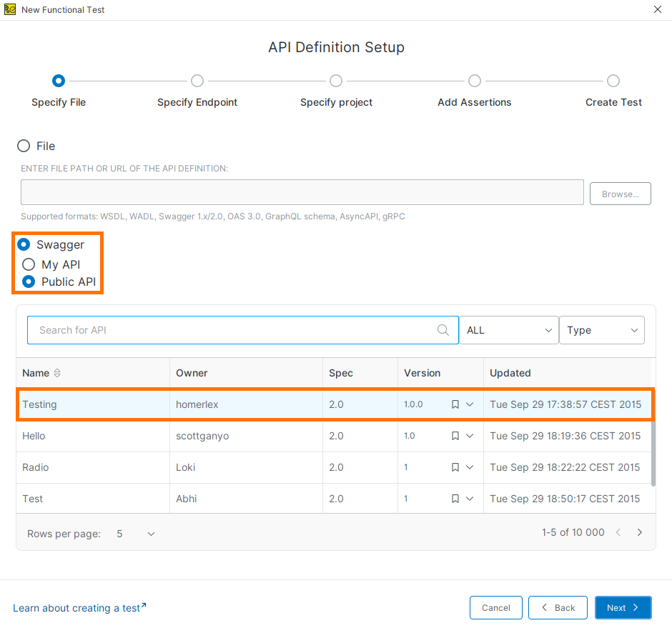Click the API definition file path field
Screen dimensions: 672x633
coord(302,192)
